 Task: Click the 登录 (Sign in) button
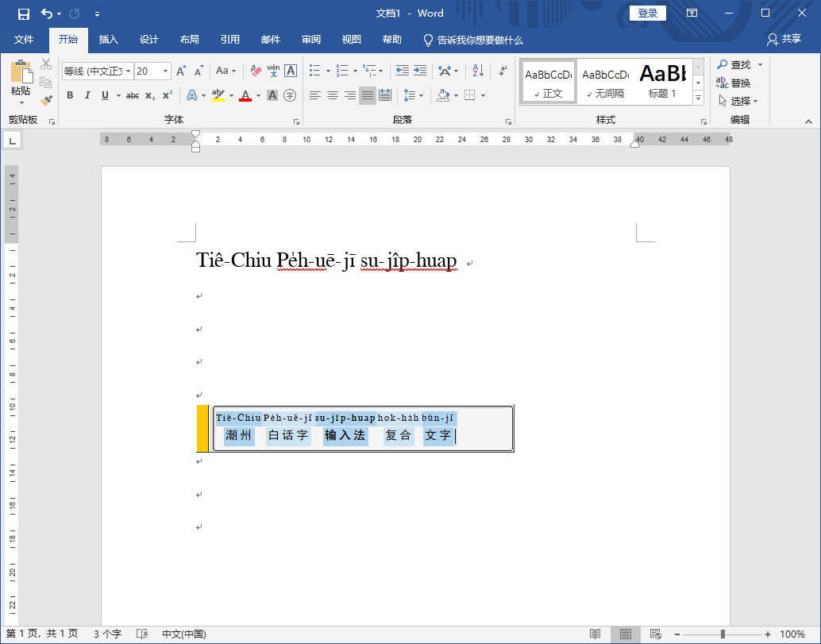tap(647, 13)
